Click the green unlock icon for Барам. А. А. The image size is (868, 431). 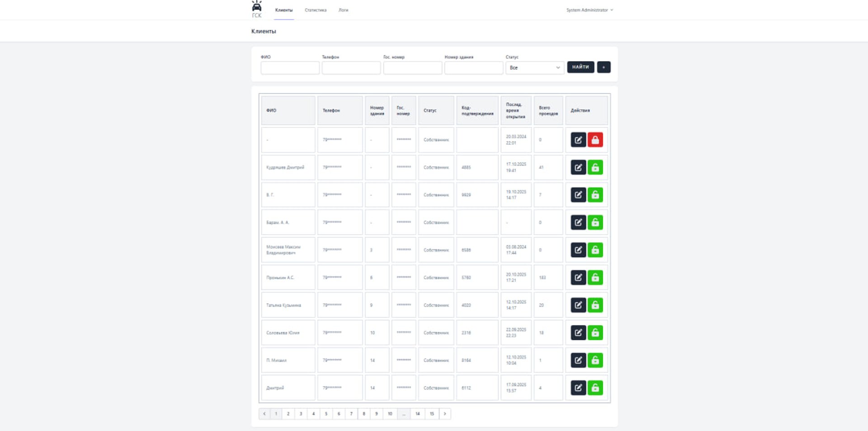(595, 223)
